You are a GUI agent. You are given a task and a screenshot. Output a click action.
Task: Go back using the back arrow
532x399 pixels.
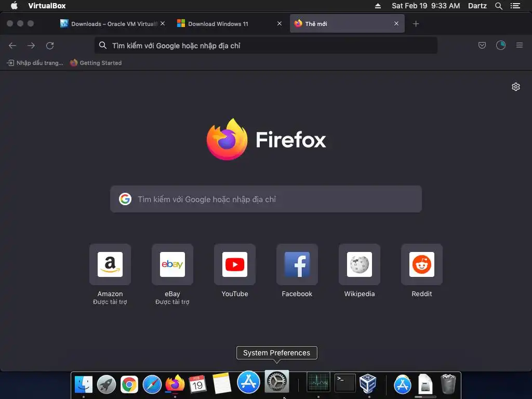tap(12, 46)
